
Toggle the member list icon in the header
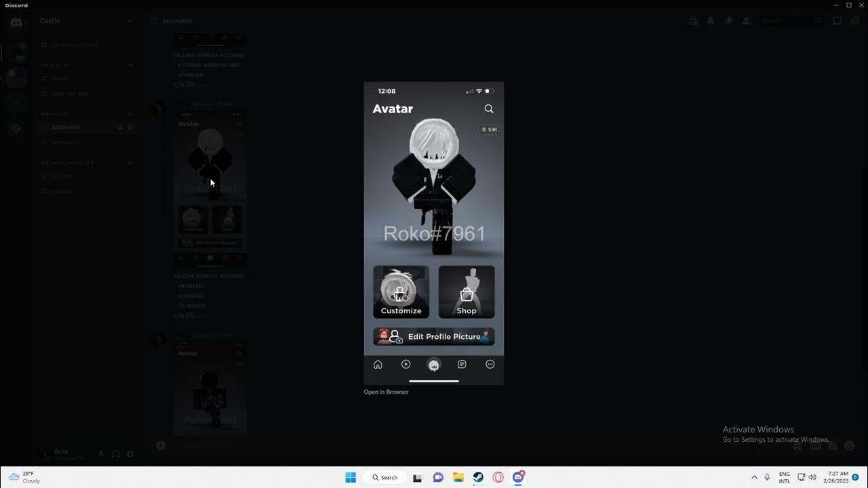pos(747,21)
